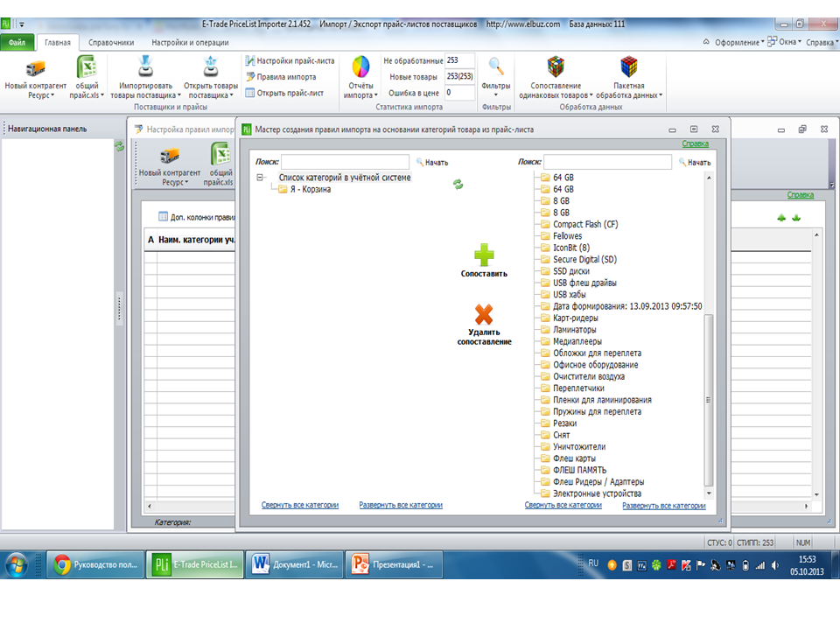840x630 pixels.
Task: Click left Развернуть все категории link
Action: coord(401,505)
